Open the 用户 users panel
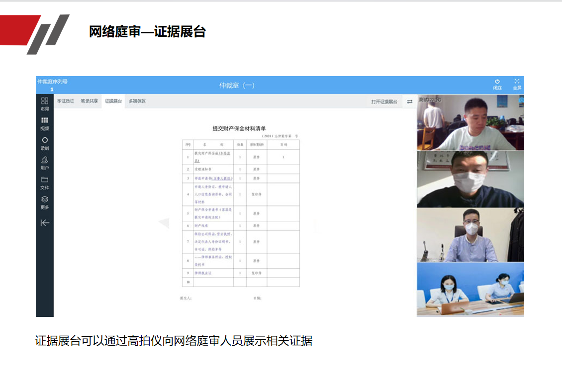 (x=44, y=163)
